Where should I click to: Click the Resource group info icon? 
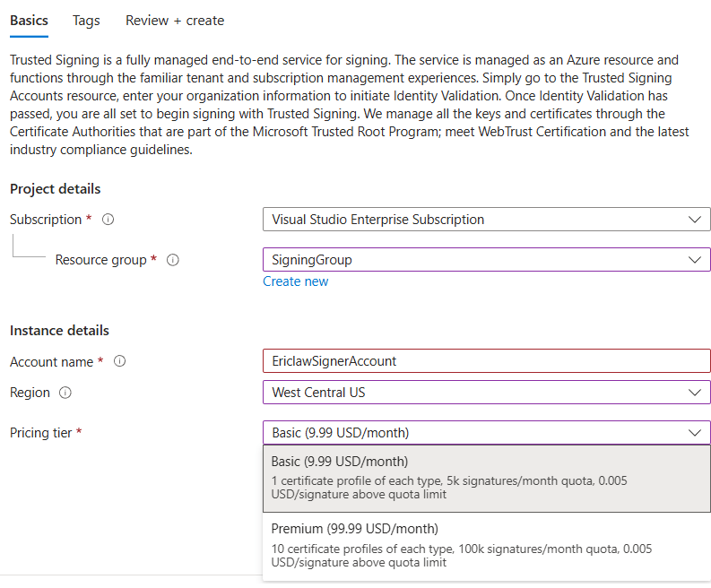point(173,260)
